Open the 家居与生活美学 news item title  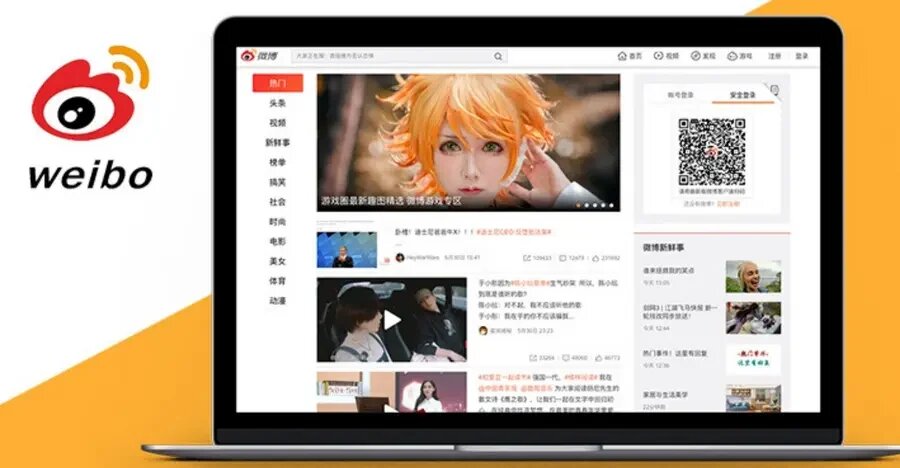665,395
